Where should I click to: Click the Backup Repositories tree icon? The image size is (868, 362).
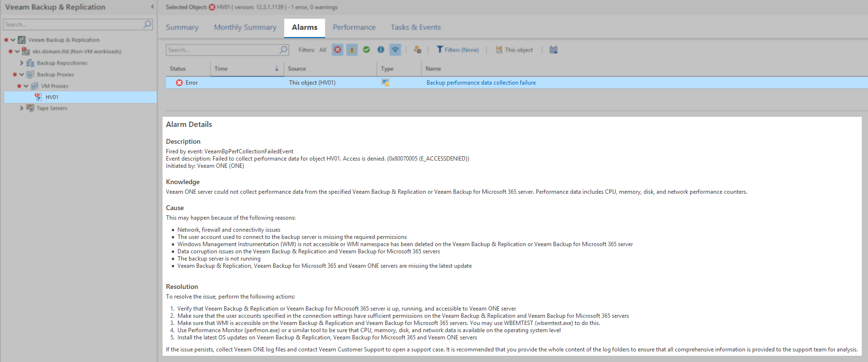30,63
